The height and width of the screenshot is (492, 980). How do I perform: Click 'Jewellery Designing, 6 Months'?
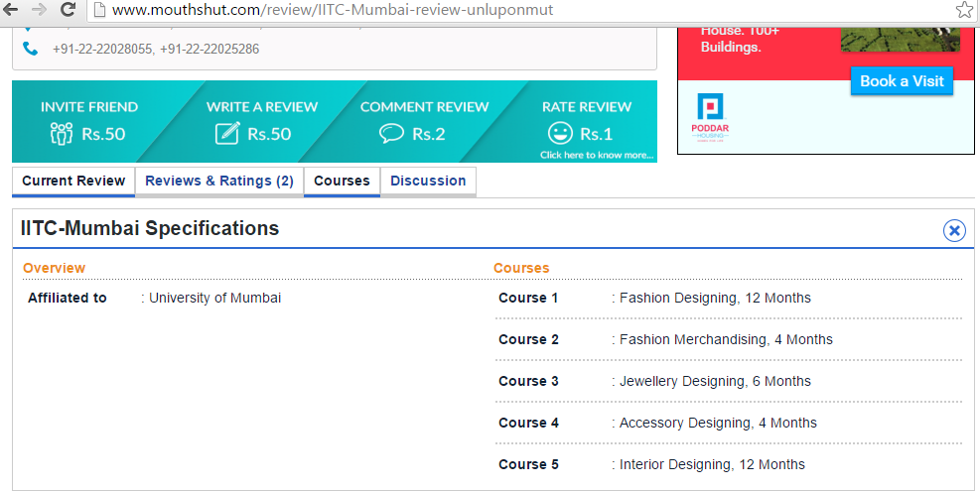[x=715, y=382]
